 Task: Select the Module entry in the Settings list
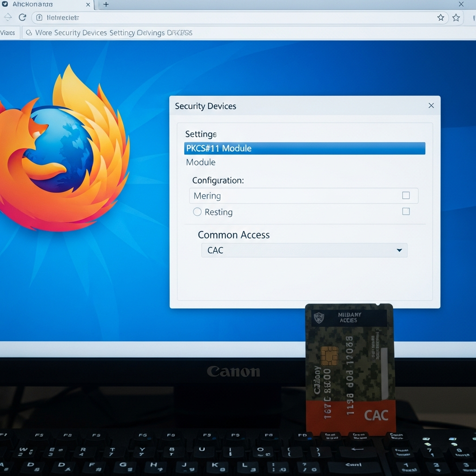click(x=200, y=162)
